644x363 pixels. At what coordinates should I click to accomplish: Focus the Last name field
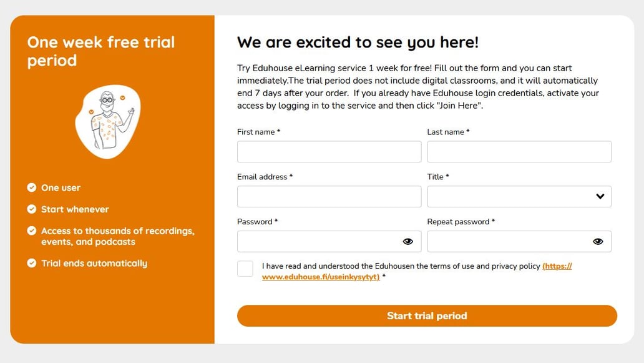519,151
